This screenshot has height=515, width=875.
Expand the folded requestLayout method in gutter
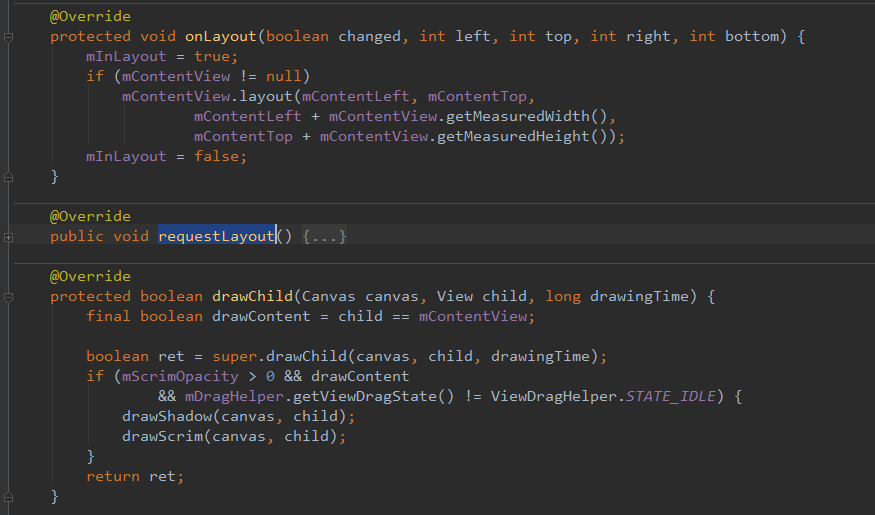point(8,237)
